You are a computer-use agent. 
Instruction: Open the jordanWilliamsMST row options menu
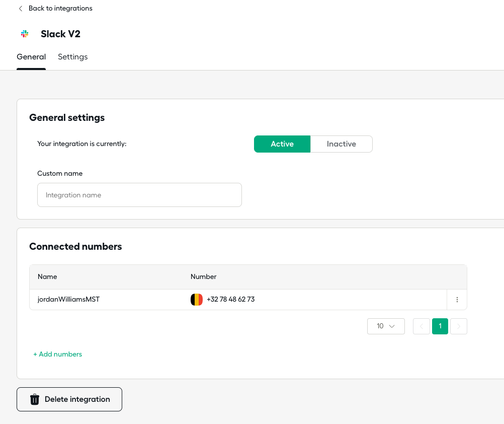pos(457,300)
